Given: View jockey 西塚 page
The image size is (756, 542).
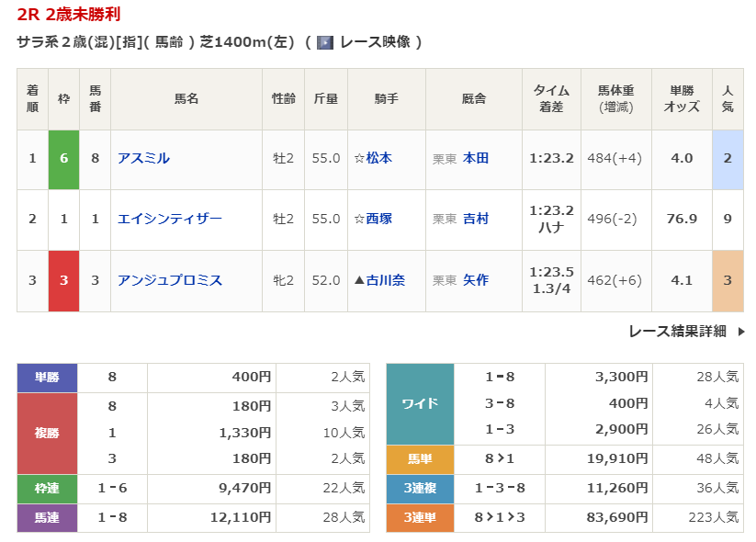Looking at the screenshot, I should coord(378,219).
